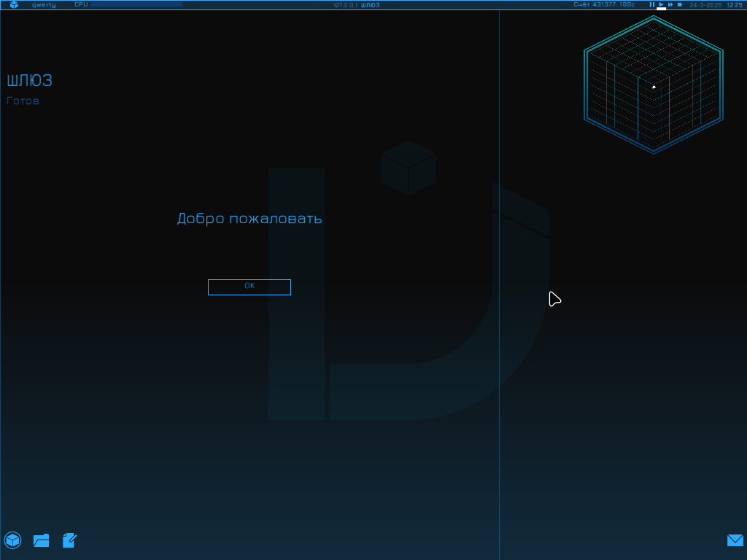Click the '24-3-2026' date in top bar

pyautogui.click(x=705, y=5)
